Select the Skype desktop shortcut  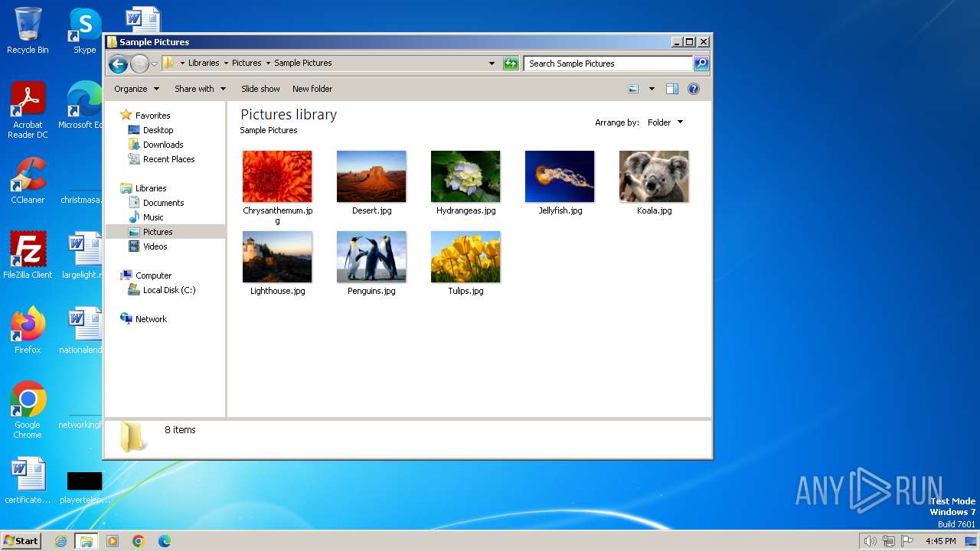[84, 31]
